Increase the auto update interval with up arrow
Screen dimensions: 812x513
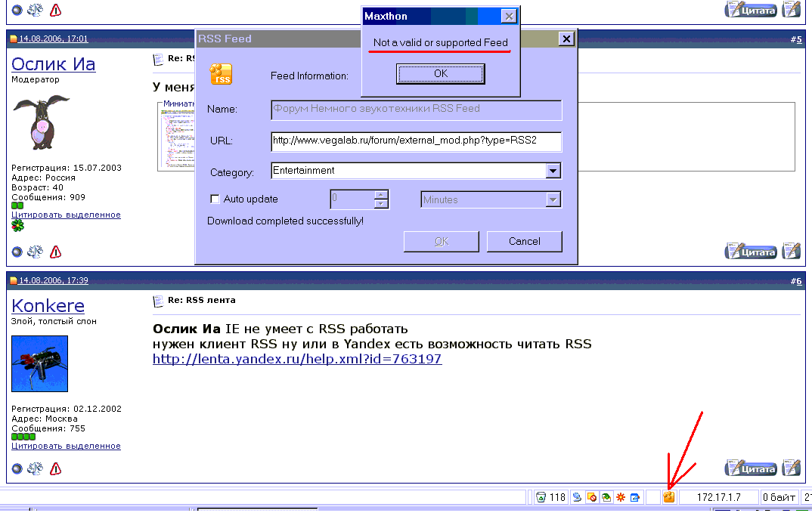(381, 195)
